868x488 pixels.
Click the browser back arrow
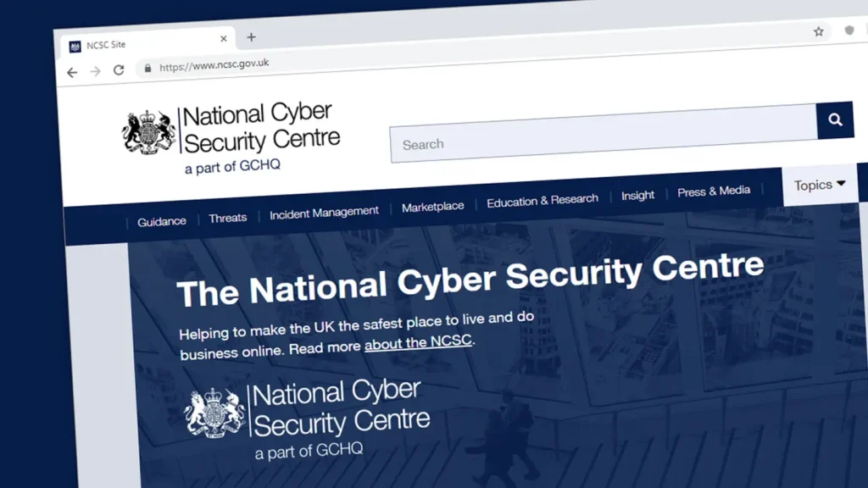[72, 73]
